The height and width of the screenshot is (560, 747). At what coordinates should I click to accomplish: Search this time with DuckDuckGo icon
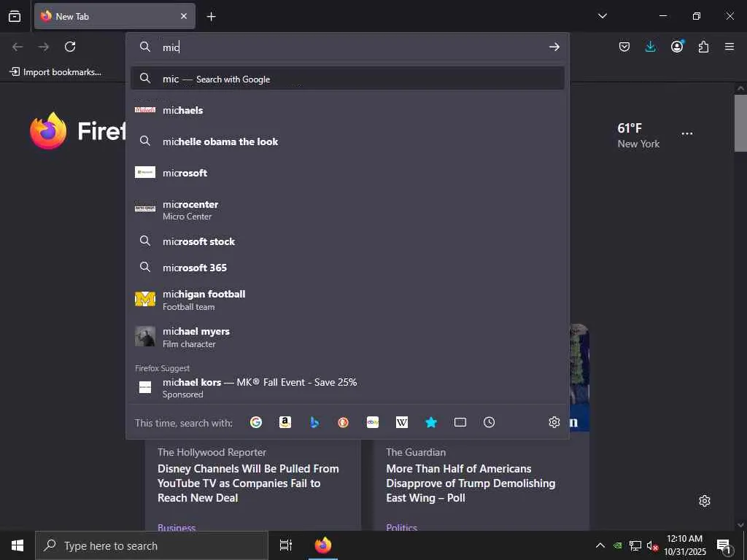coord(343,422)
